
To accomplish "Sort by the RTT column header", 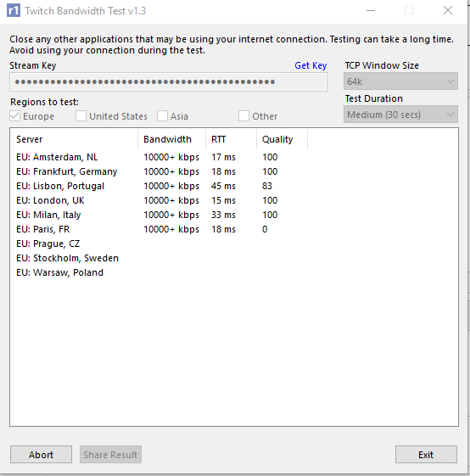I will click(231, 139).
